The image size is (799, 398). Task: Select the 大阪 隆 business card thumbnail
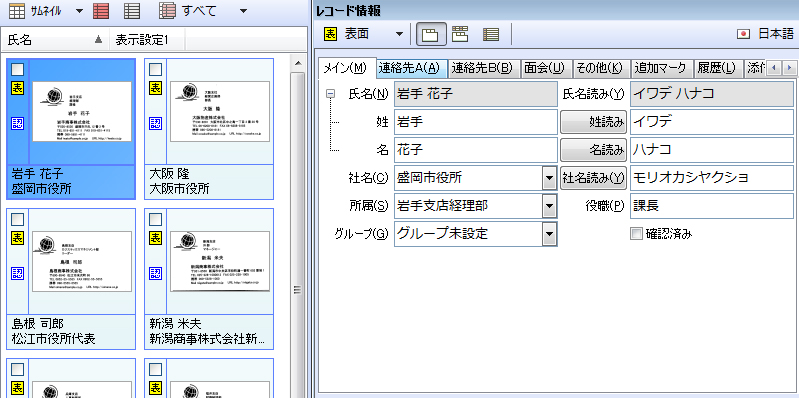(x=220, y=111)
